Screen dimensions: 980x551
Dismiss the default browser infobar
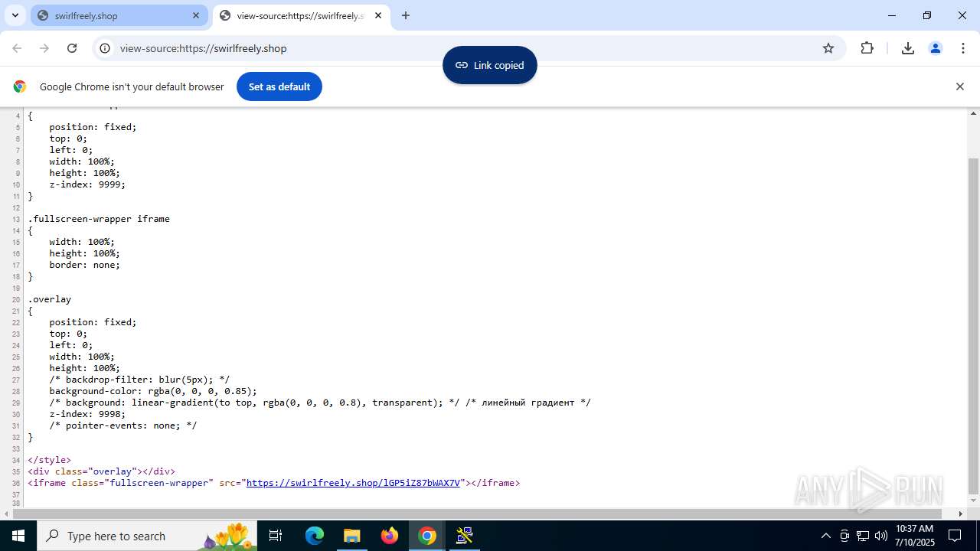click(x=960, y=86)
